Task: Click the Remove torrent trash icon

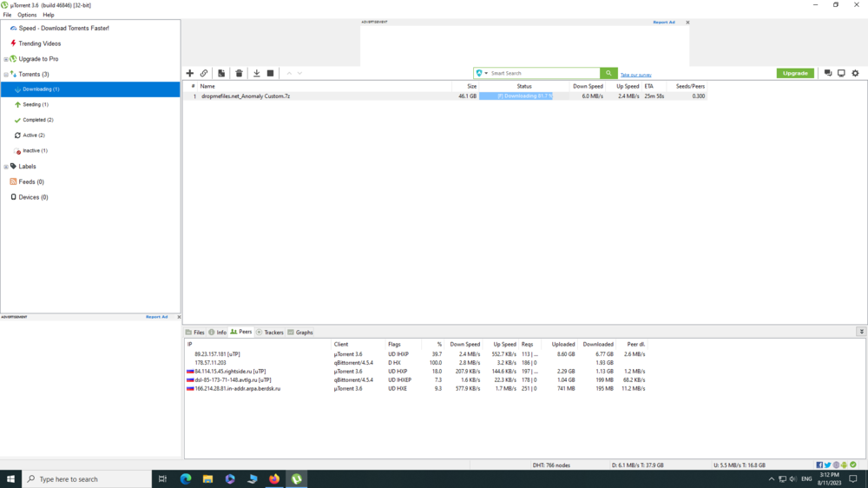Action: pyautogui.click(x=239, y=73)
